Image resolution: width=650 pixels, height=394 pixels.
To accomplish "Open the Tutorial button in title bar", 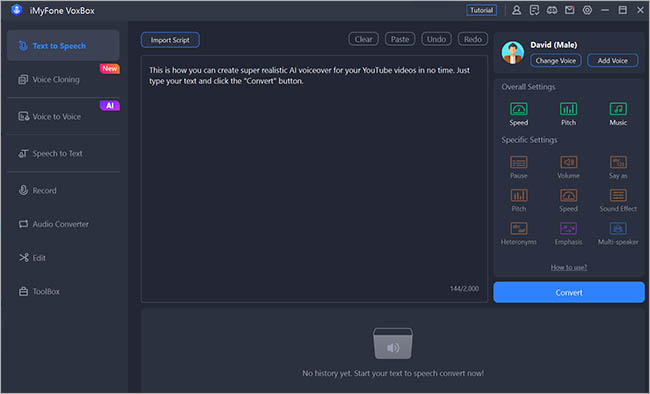I will coord(481,10).
